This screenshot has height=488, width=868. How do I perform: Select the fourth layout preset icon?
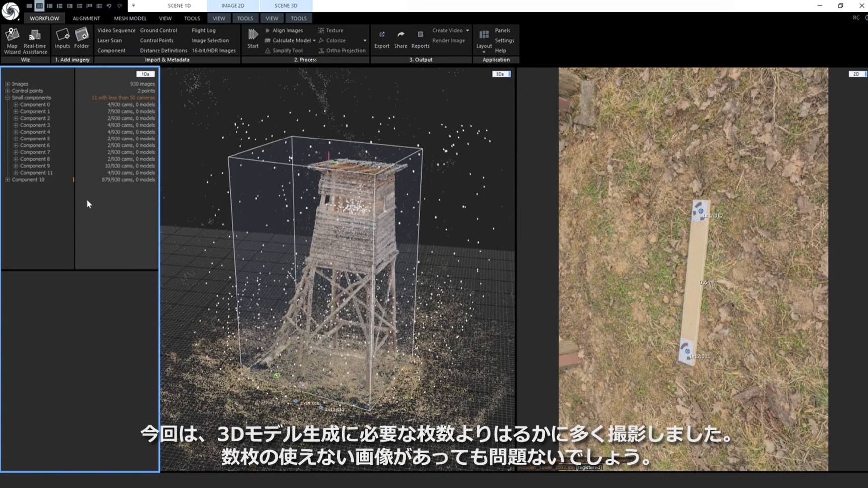tap(59, 6)
